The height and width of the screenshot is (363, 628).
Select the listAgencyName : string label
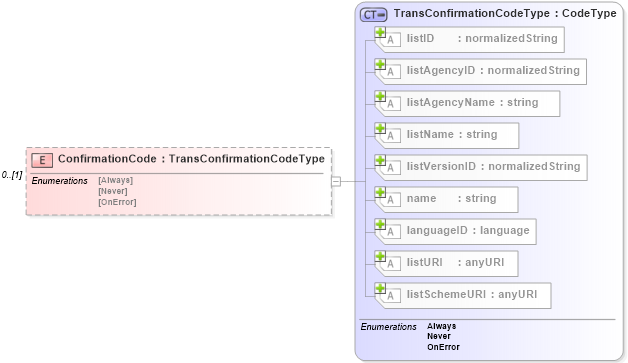click(x=473, y=103)
